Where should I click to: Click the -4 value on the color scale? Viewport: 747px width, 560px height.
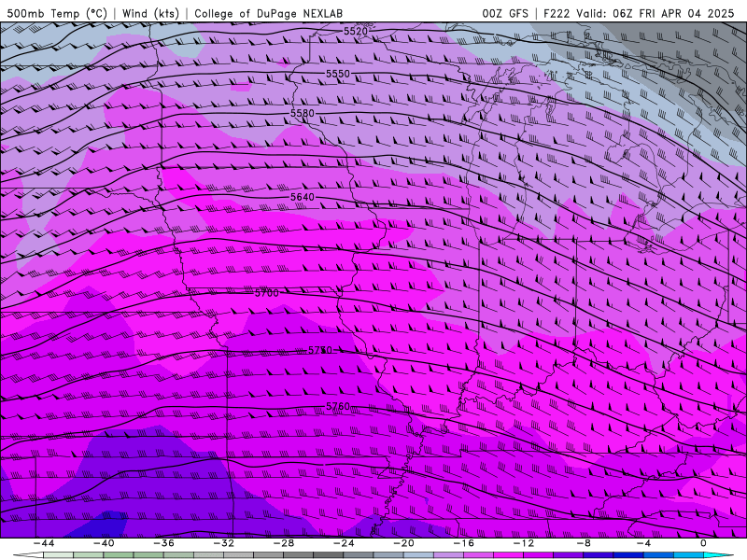(643, 543)
